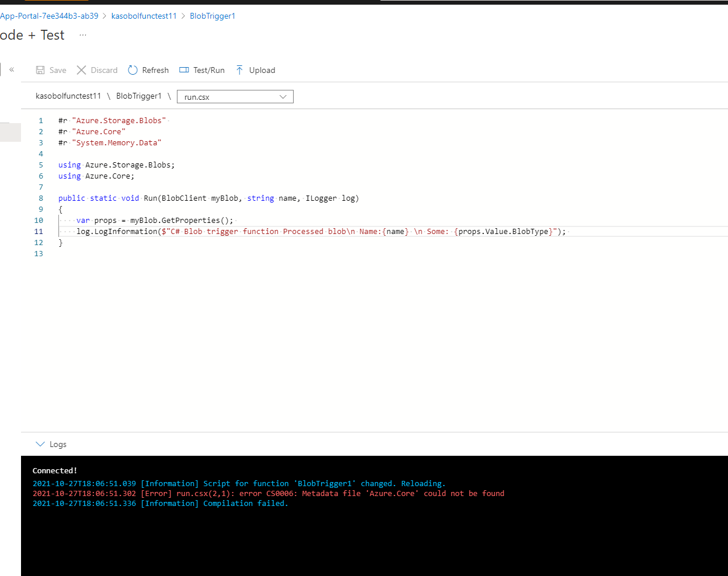Refresh the function code editor
Viewport: 728px width, 576px height.
(x=148, y=70)
